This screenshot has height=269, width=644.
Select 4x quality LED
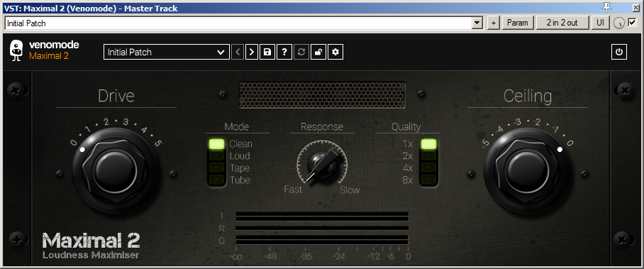[x=429, y=168]
